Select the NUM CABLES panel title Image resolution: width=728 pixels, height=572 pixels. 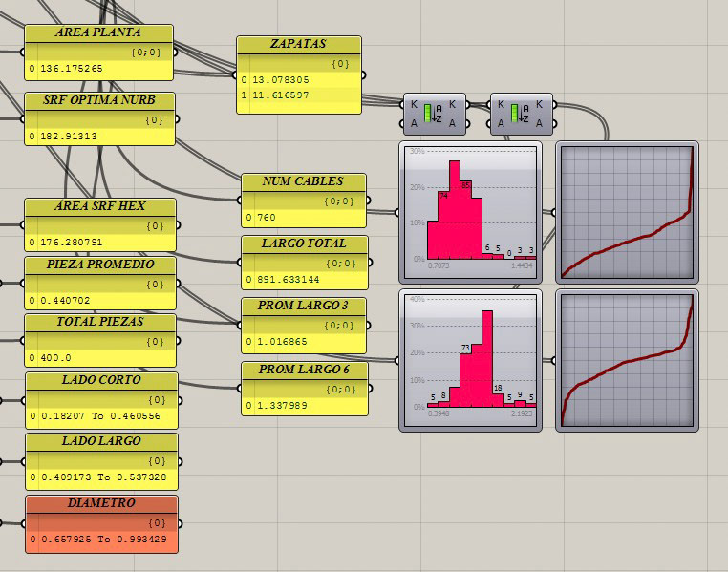(303, 181)
